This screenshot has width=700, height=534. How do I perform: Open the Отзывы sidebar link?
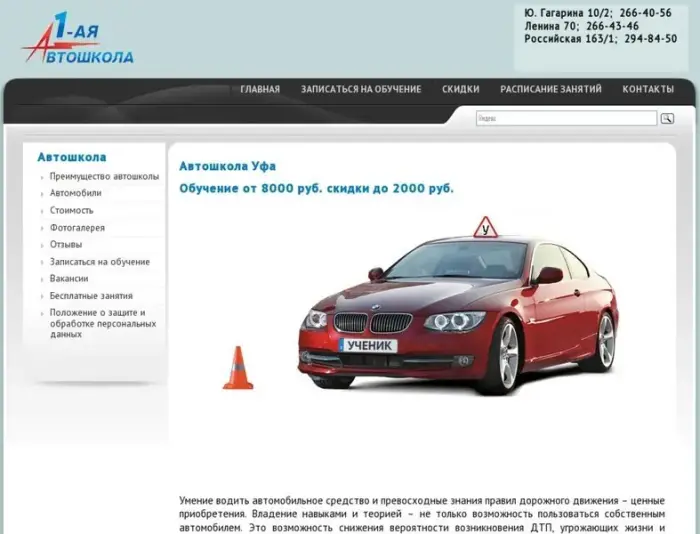click(66, 244)
